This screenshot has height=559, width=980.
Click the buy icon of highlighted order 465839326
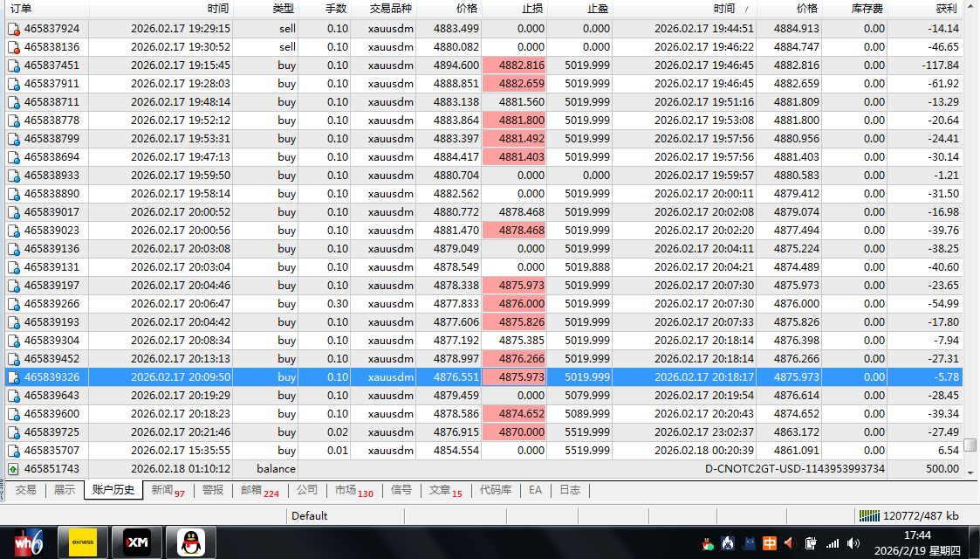point(13,377)
